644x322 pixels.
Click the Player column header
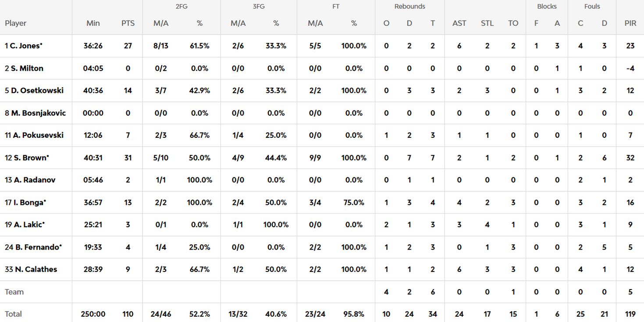pos(16,23)
